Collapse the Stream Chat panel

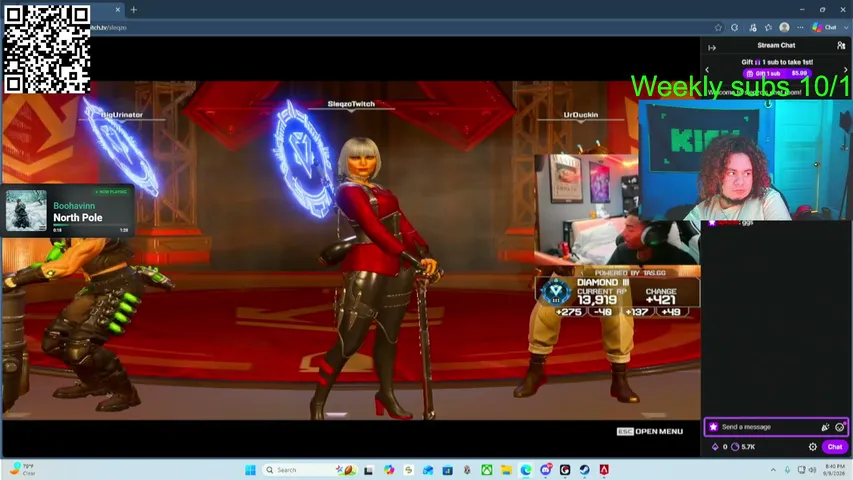point(712,48)
